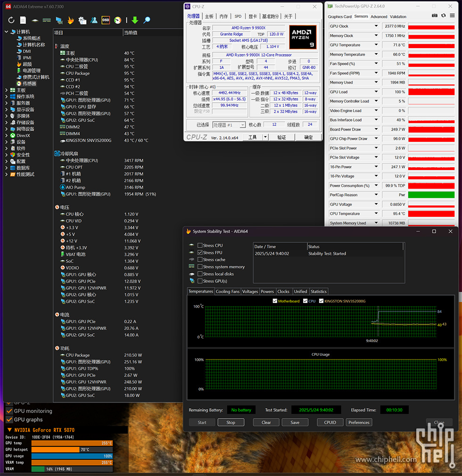The width and height of the screenshot is (462, 476).
Task: Click the memory module toolbar icon in AIDA64
Action: 47,20
